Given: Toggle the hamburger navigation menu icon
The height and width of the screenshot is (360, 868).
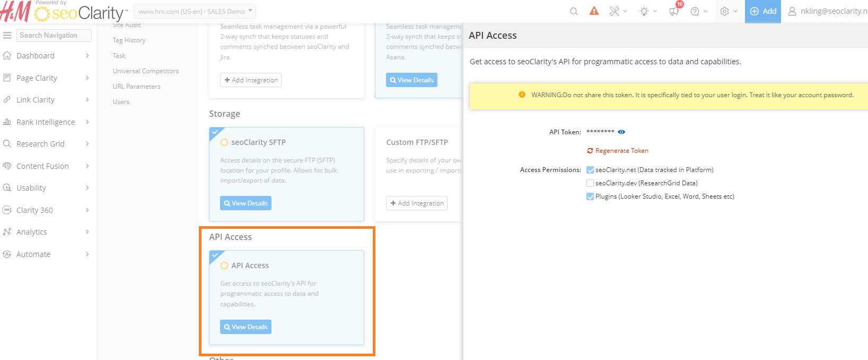Looking at the screenshot, I should coord(7,36).
